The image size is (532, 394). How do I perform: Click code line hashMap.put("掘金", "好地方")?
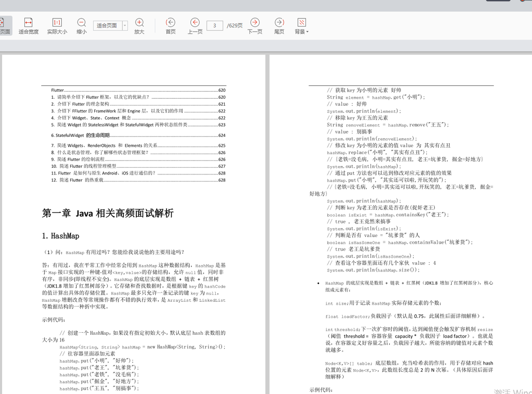(x=100, y=382)
